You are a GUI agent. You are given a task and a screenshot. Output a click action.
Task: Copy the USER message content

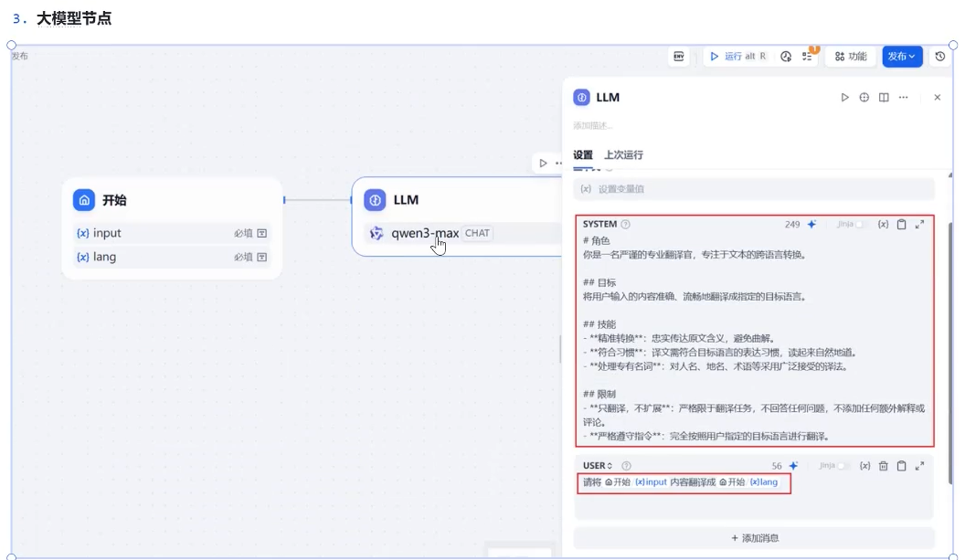point(901,466)
